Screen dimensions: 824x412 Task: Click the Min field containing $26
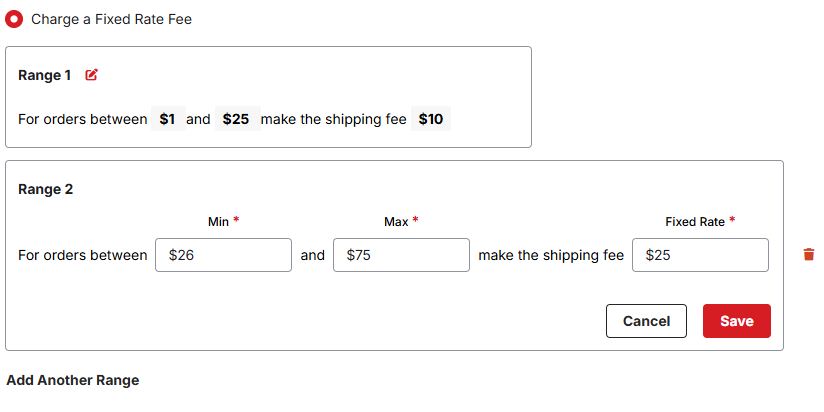click(x=224, y=255)
